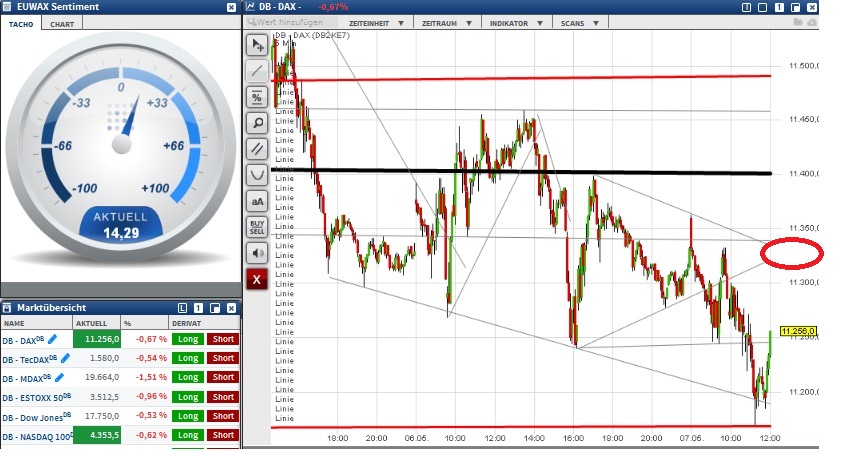Screen dimensions: 859x452
Task: Click Short for DB - NASDAQ 100
Action: coord(223,435)
